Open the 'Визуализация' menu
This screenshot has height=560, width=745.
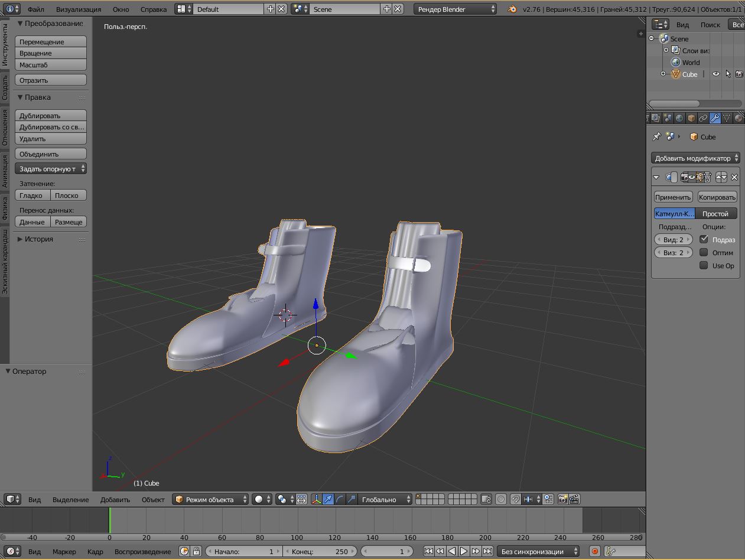point(79,9)
